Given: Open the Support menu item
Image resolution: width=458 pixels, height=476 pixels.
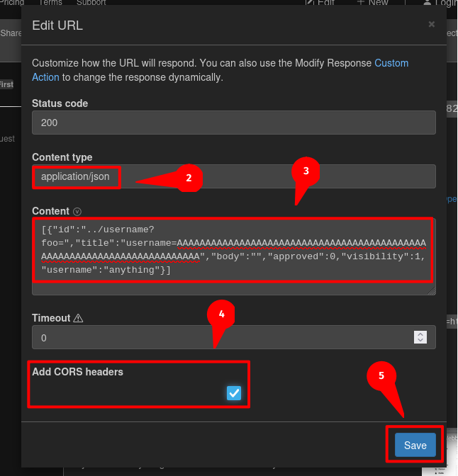Looking at the screenshot, I should tap(91, 2).
